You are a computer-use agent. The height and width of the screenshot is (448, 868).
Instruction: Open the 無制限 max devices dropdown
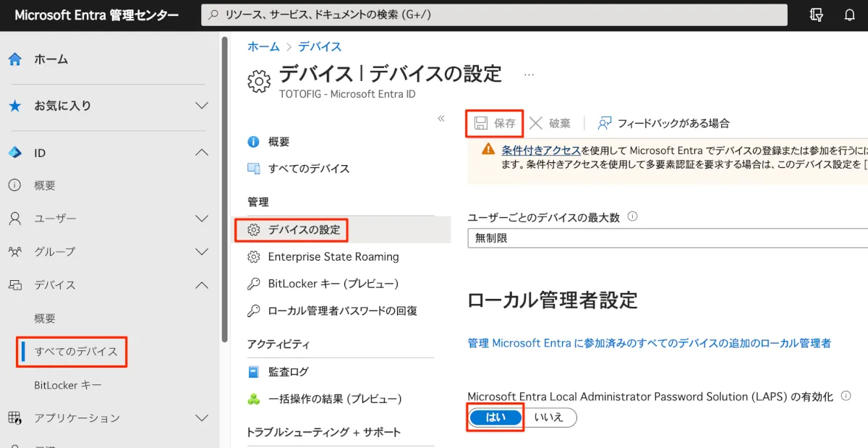tap(668, 237)
